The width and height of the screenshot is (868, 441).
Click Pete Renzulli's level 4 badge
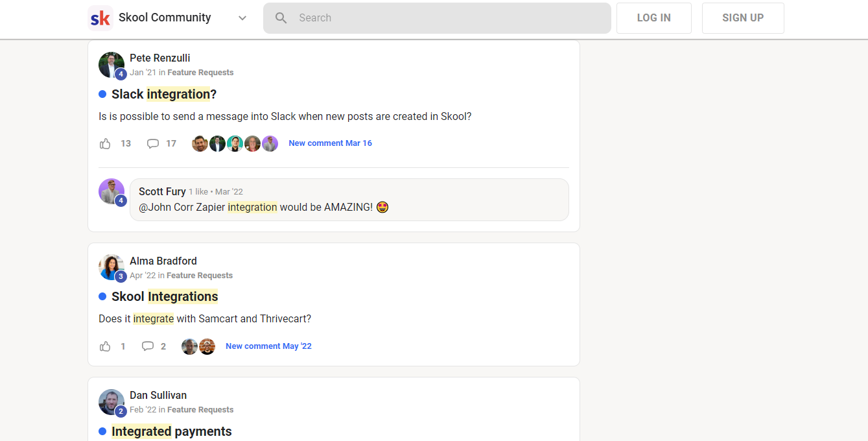[121, 74]
